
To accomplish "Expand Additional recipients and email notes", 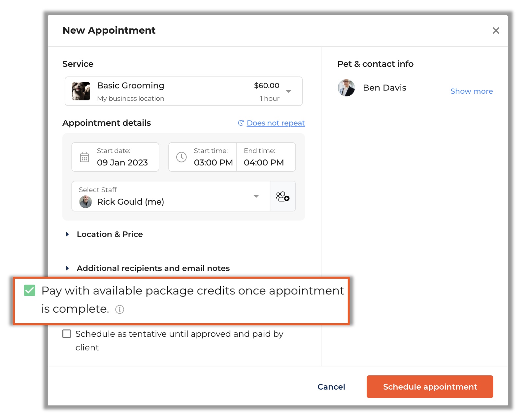I will click(148, 268).
